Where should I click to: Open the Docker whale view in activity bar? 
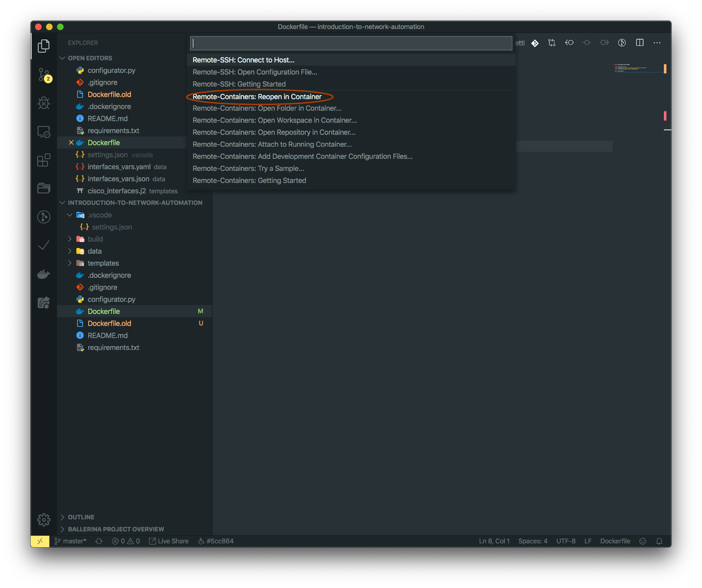(x=44, y=274)
